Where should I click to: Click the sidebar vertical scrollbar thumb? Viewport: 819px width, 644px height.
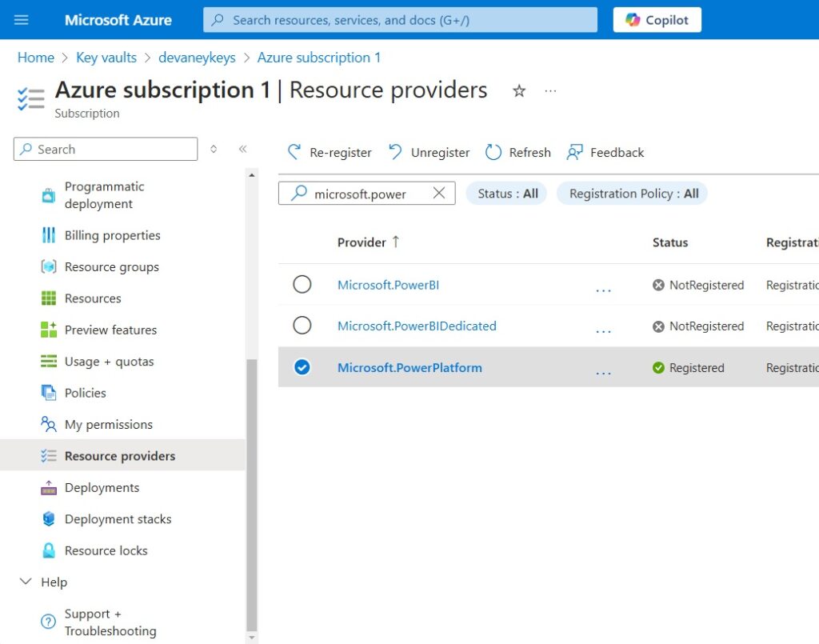click(252, 496)
